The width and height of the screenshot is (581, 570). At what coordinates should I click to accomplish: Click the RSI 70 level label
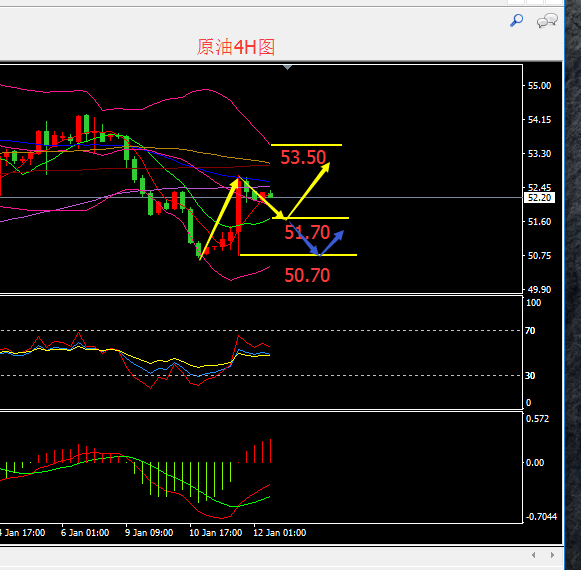(x=530, y=331)
